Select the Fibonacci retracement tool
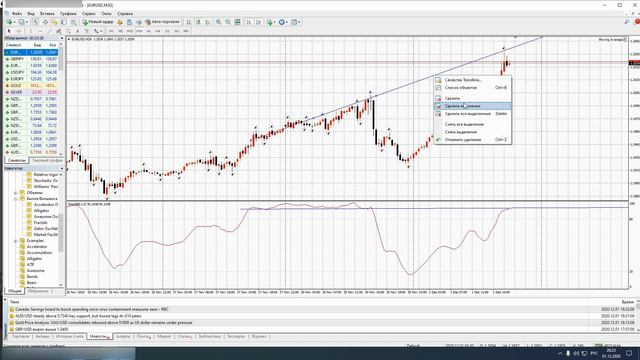Image resolution: width=640 pixels, height=360 pixels. click(x=68, y=31)
